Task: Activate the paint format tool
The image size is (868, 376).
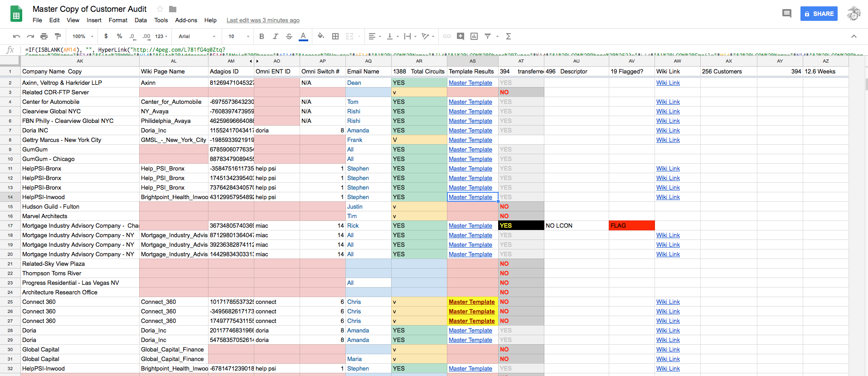Action: (58, 36)
